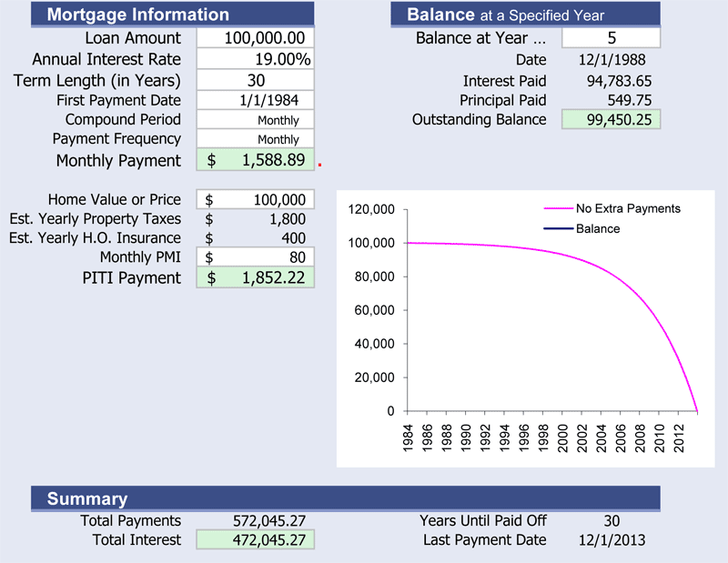Click the 1984 x-axis label on chart
Viewport: 728px width, 563px height.
(408, 438)
